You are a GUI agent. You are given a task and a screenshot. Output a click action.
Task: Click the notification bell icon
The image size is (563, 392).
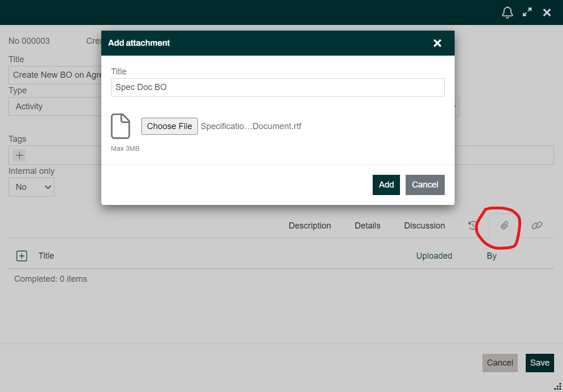pos(507,12)
